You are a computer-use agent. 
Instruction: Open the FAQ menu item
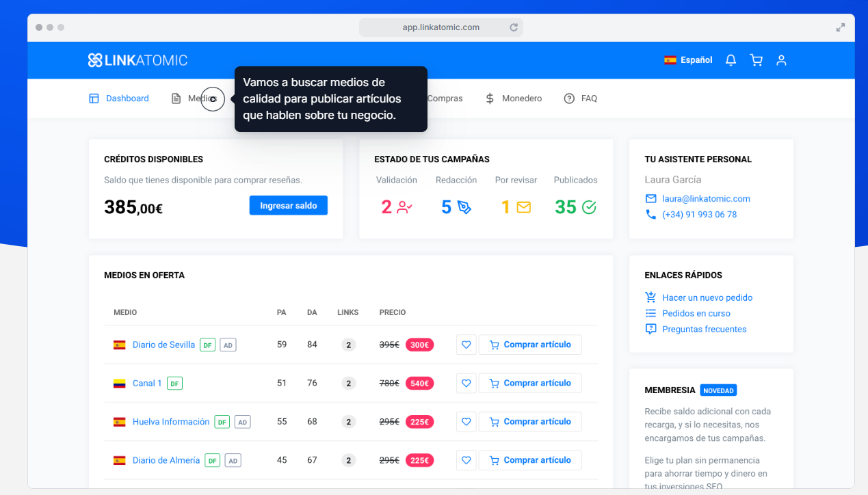point(581,98)
